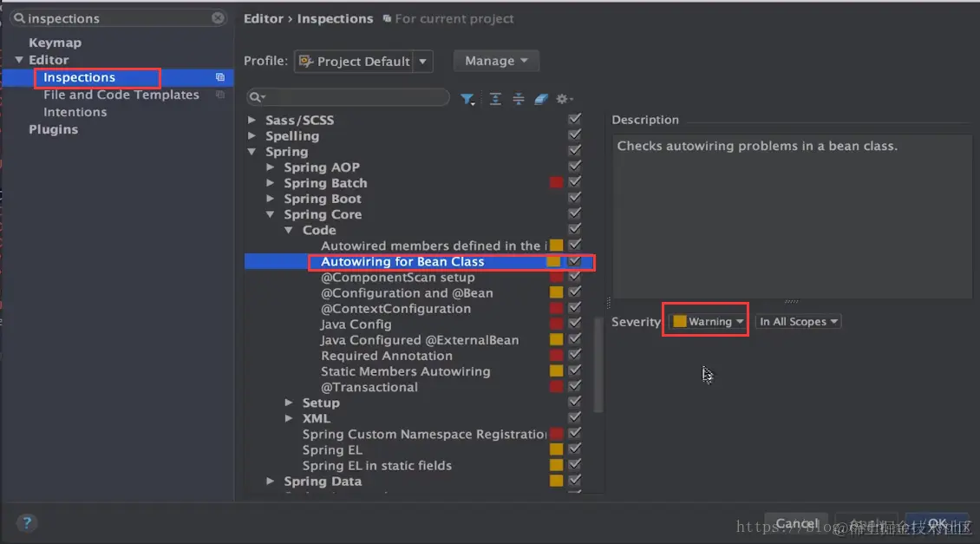Click inside the inspection filter search field

pos(348,97)
